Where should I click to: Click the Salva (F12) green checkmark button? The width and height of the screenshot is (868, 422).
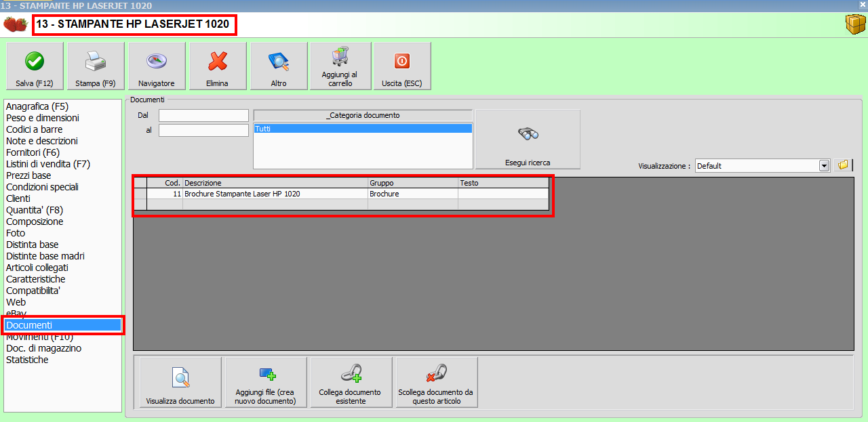click(35, 66)
